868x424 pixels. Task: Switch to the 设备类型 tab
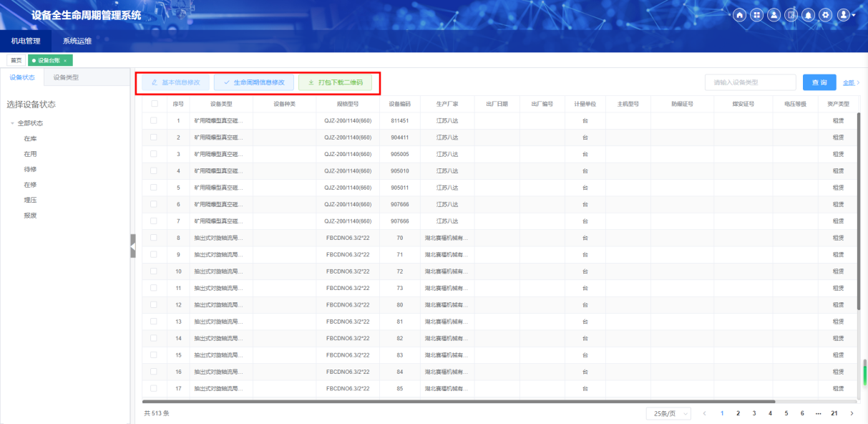(x=66, y=77)
